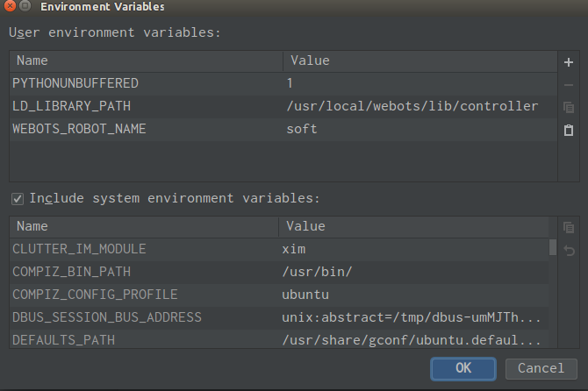Image resolution: width=588 pixels, height=391 pixels.
Task: Click the copy icon beside system variables
Action: coord(568,227)
